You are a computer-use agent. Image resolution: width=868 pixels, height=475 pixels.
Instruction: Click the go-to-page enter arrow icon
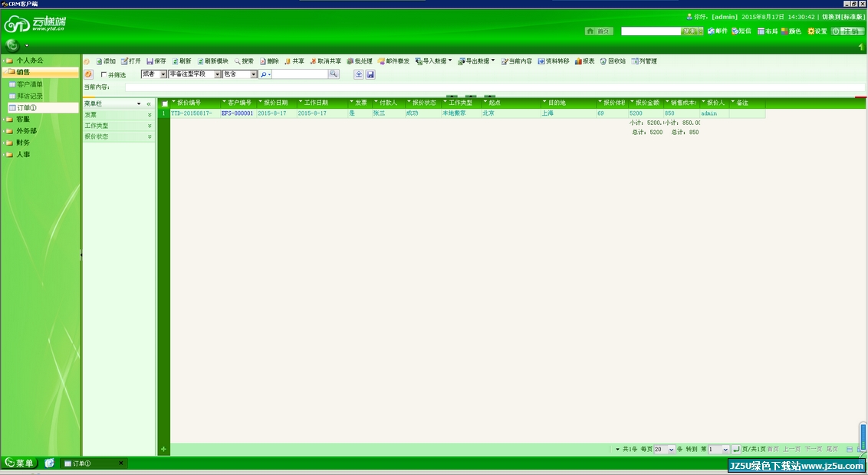click(735, 450)
